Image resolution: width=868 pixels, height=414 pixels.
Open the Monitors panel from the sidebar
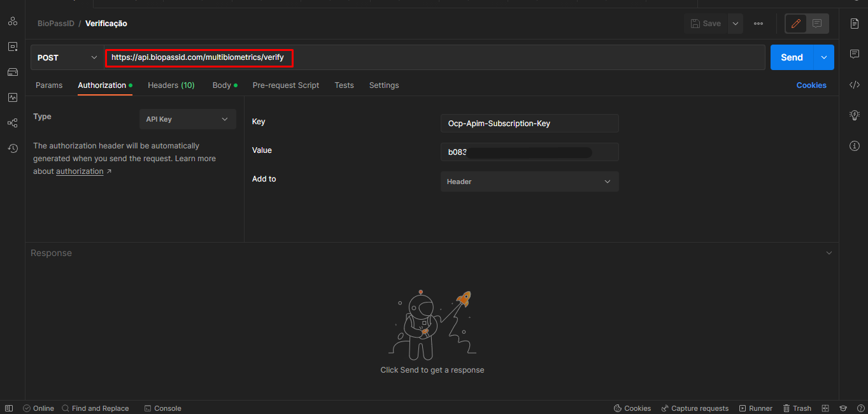(13, 97)
